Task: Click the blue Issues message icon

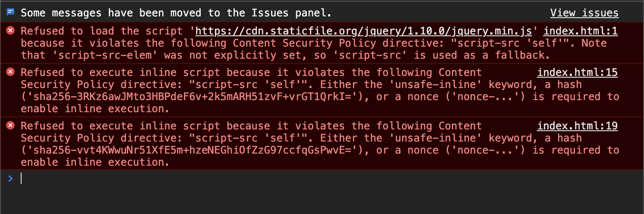Action: point(11,13)
